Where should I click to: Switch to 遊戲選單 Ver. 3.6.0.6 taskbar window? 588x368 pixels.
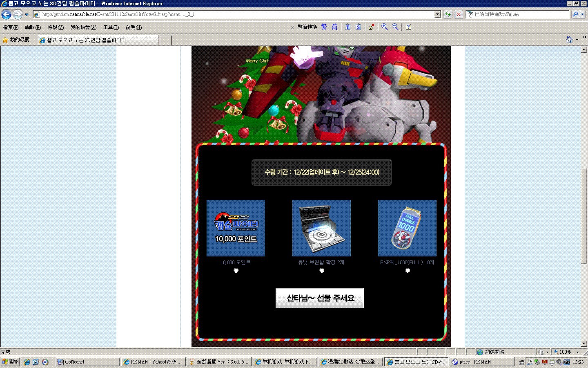click(x=218, y=362)
